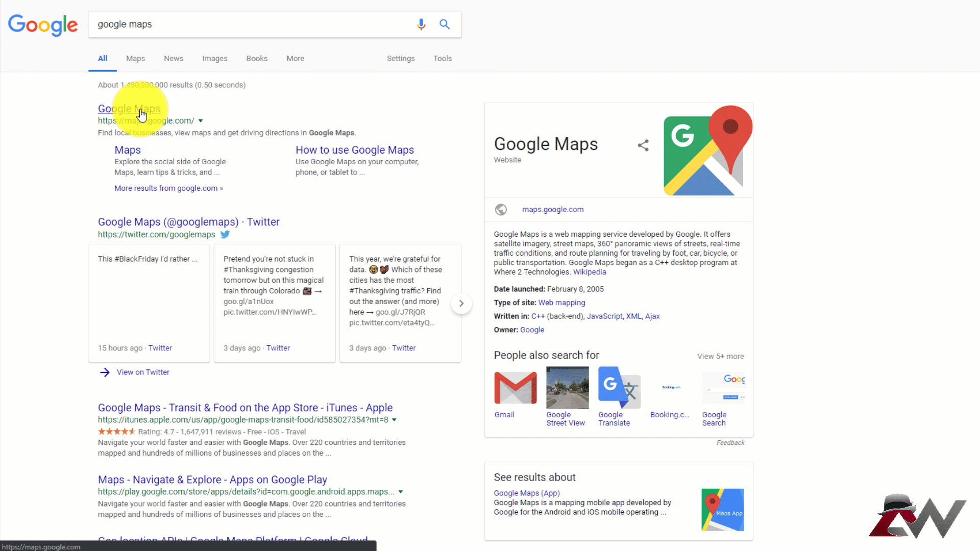The image size is (980, 551).
Task: Open Google Street View thumbnail
Action: tap(567, 388)
